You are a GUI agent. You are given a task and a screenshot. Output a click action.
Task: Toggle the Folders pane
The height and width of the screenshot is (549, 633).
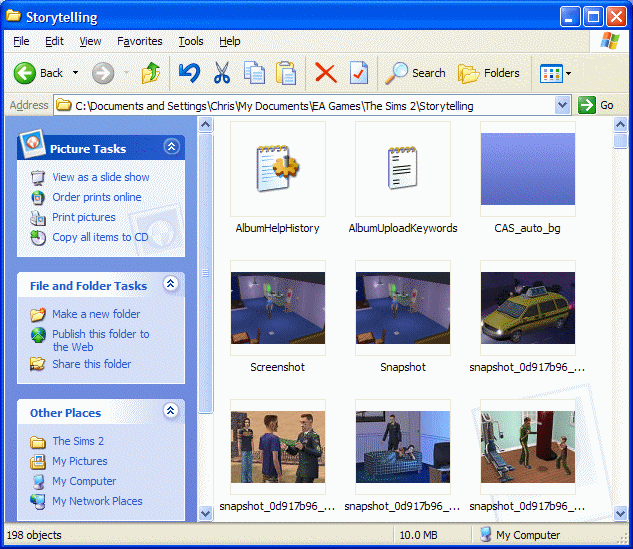488,73
